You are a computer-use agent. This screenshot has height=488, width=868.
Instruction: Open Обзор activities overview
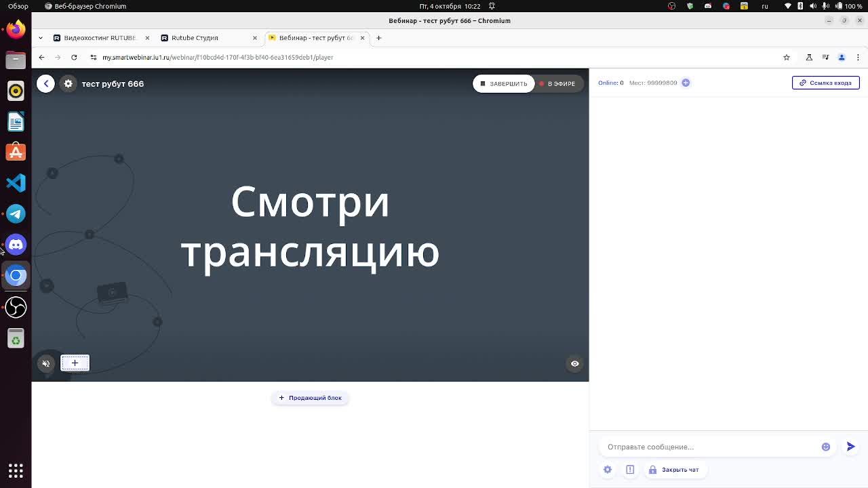click(x=18, y=6)
